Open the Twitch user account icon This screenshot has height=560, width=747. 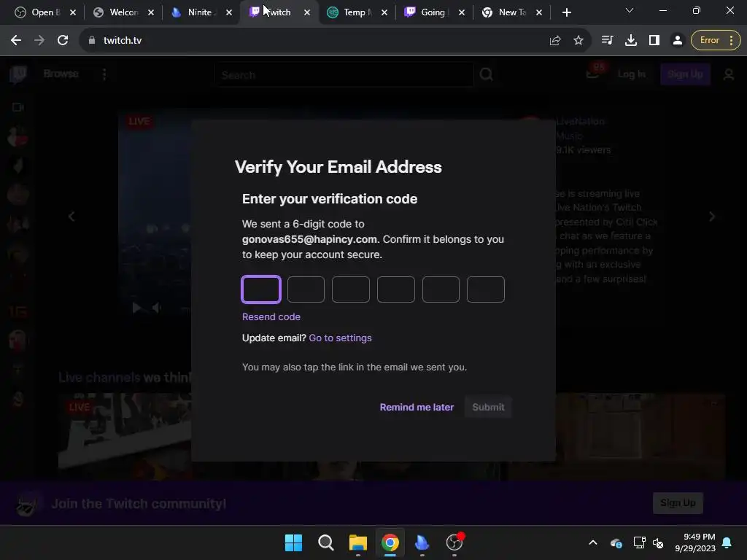click(x=729, y=75)
